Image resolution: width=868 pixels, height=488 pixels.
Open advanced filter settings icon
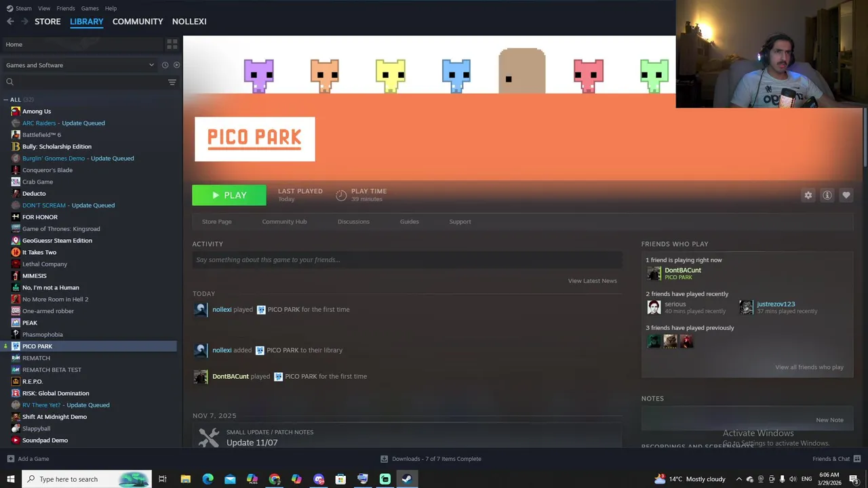pos(172,82)
